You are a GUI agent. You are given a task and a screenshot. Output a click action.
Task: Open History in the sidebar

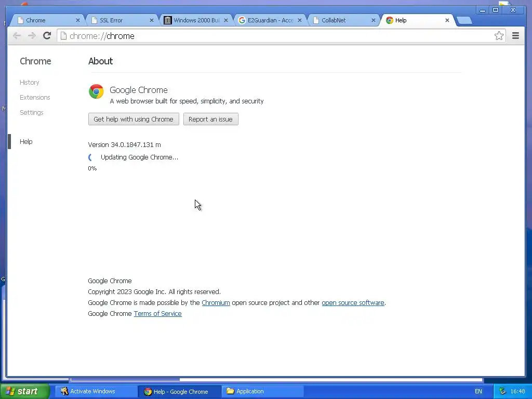click(x=30, y=83)
